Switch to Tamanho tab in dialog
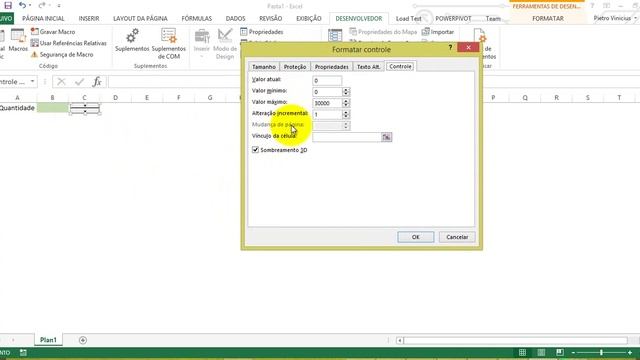The image size is (640, 360). tap(264, 67)
